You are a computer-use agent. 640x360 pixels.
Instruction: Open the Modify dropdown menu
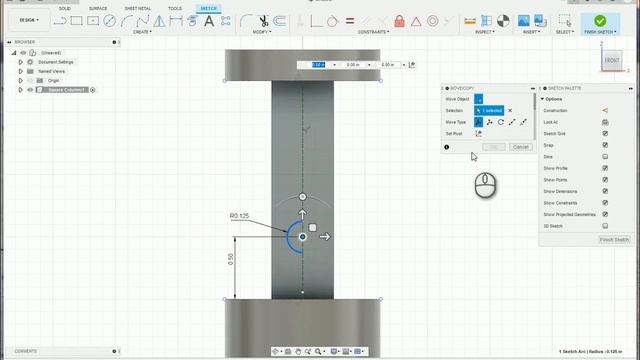click(262, 32)
